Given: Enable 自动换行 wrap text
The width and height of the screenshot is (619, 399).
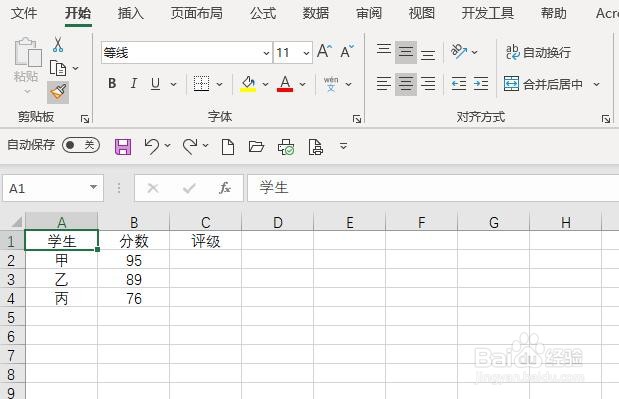Looking at the screenshot, I should click(538, 52).
